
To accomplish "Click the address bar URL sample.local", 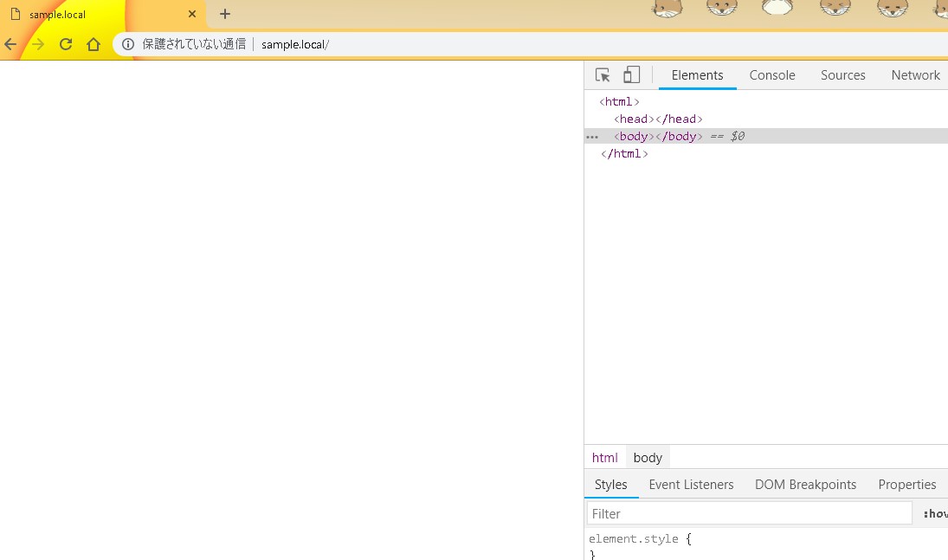I will [294, 45].
